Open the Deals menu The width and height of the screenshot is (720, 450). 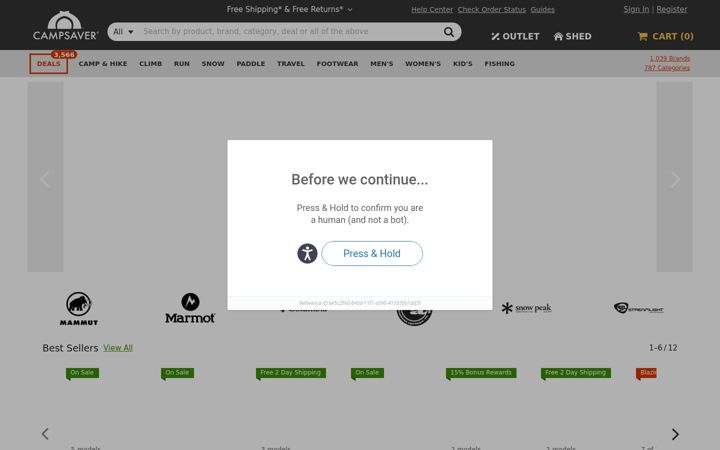tap(49, 64)
